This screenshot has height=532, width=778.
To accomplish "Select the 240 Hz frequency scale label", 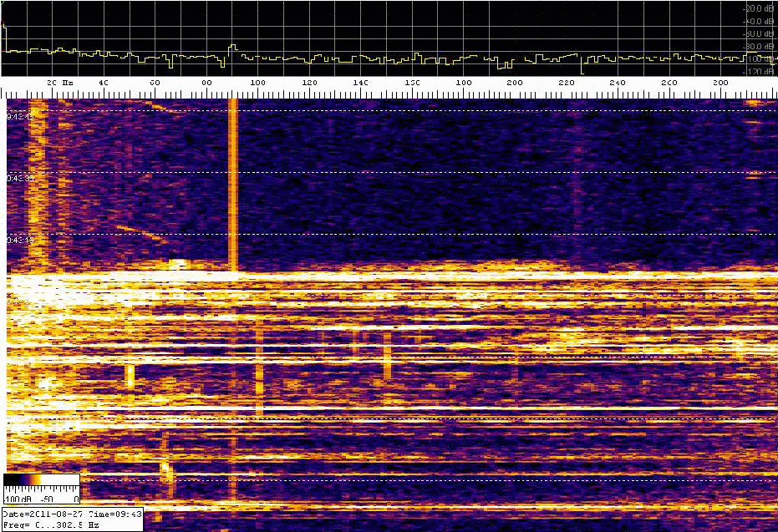I will [618, 84].
